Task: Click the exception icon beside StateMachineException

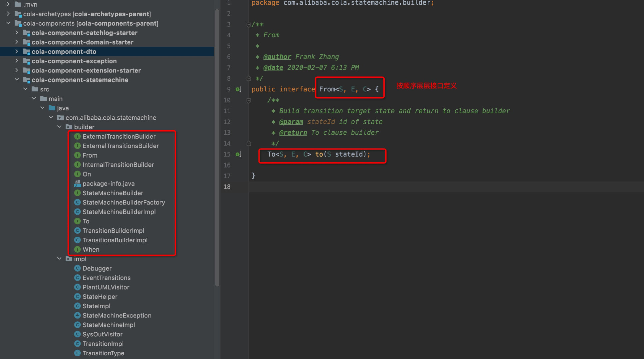Action: (x=78, y=315)
